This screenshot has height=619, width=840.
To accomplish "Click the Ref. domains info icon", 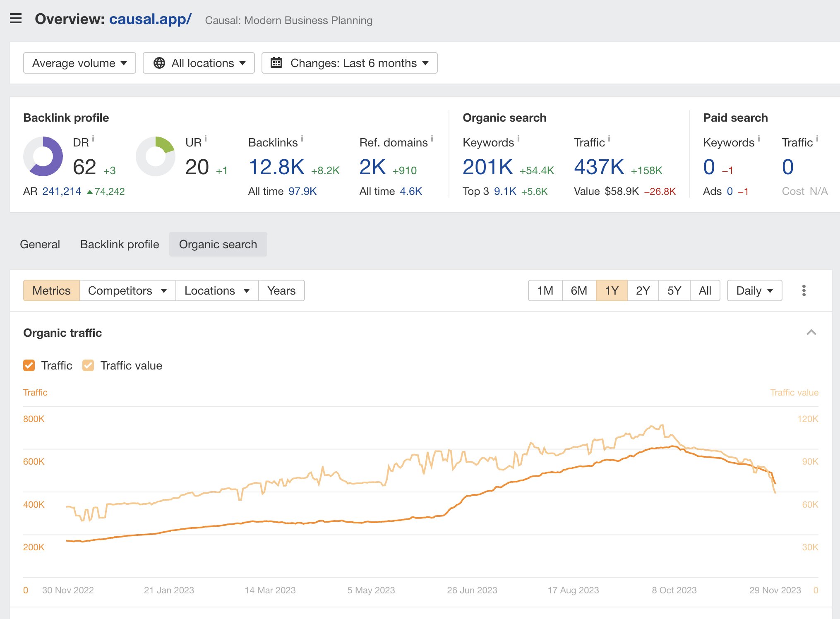I will point(432,138).
